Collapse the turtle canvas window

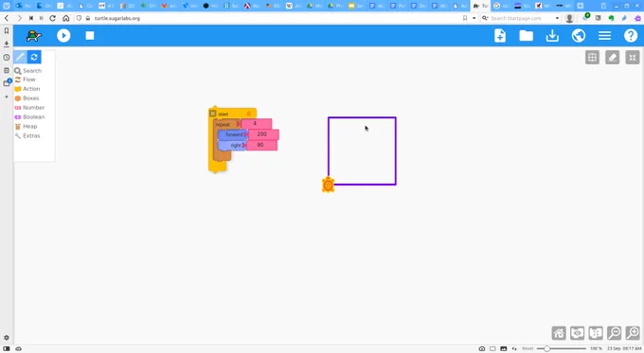[x=633, y=58]
